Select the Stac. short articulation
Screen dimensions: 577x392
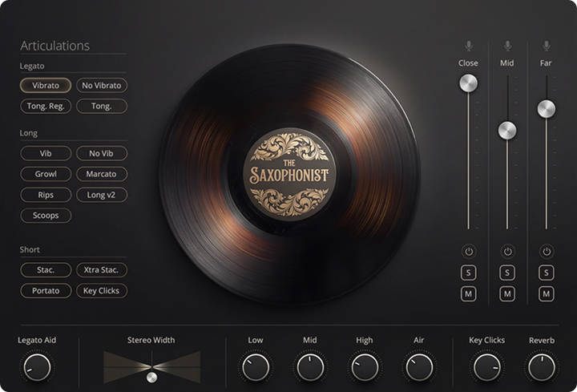coord(46,270)
